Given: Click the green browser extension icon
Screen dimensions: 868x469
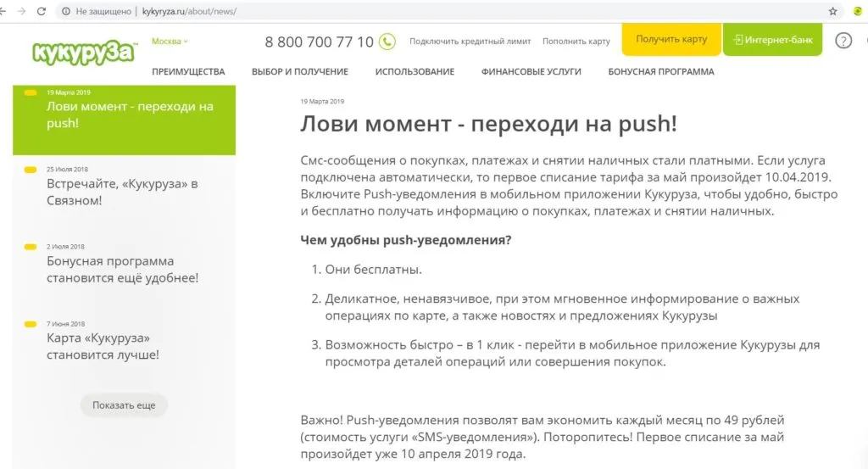Looking at the screenshot, I should pyautogui.click(x=858, y=11).
